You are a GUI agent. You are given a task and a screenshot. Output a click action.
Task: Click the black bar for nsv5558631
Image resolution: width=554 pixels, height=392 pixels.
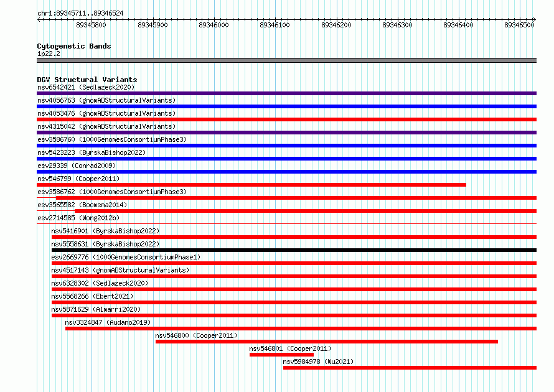[294, 250]
